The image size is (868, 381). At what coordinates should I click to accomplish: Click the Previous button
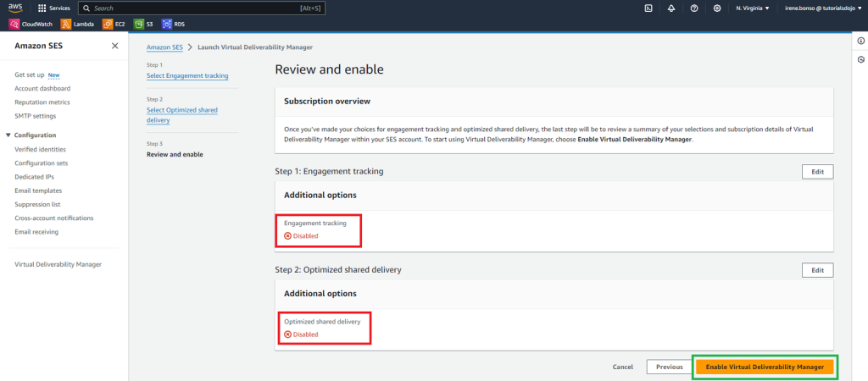coord(670,367)
